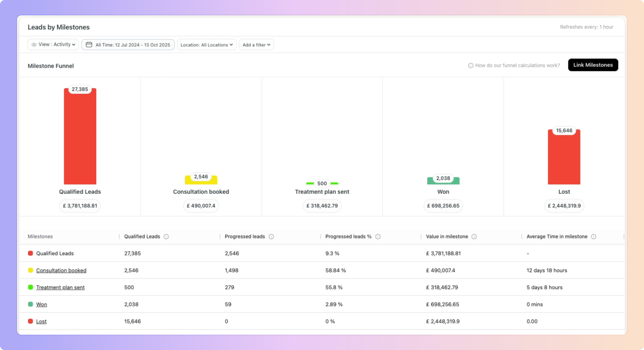Image resolution: width=644 pixels, height=350 pixels.
Task: Open the Won milestone link in table
Action: [x=42, y=304]
